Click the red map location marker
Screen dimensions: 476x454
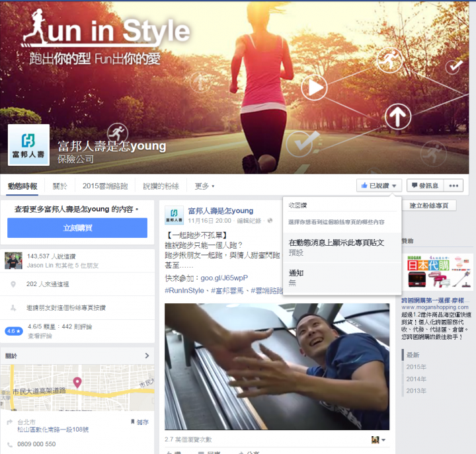point(77,382)
